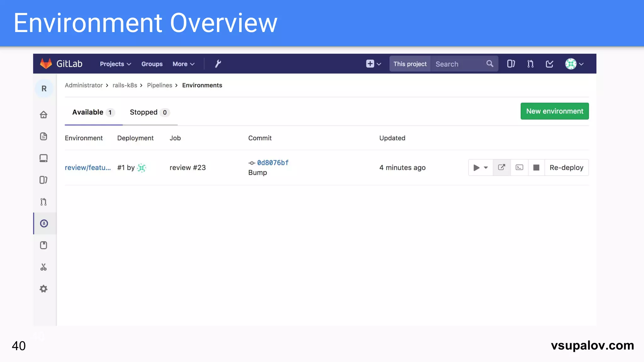This screenshot has height=362, width=644.
Task: Open the sidebar repository file icon
Action: click(44, 136)
